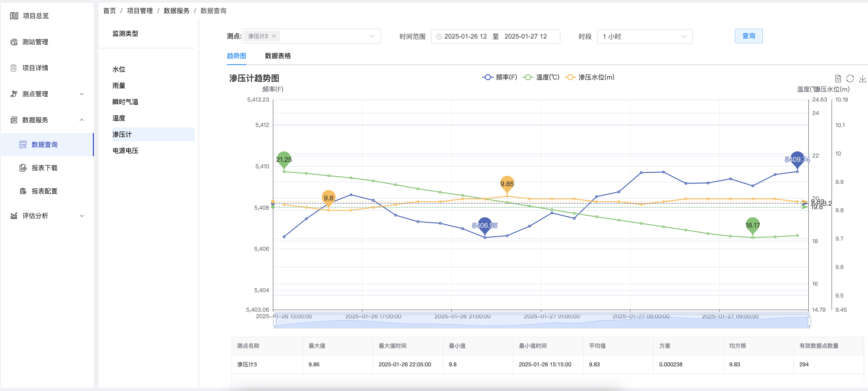Viewport: 868px width, 391px height.
Task: Click the 21.25 max temperature marker
Action: click(x=284, y=160)
